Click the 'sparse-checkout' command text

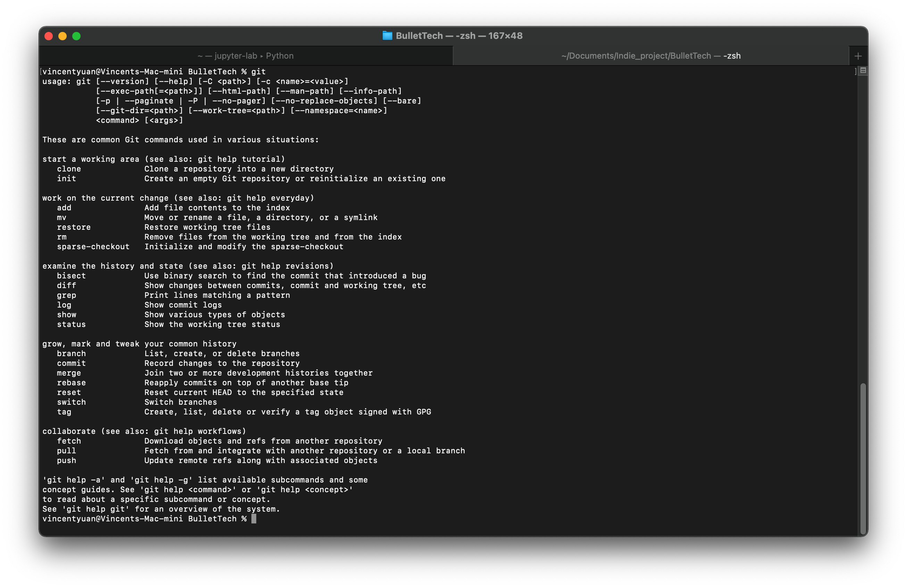93,246
